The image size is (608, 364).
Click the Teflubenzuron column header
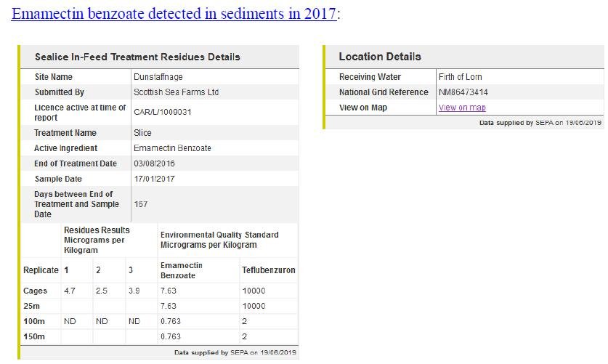(268, 270)
